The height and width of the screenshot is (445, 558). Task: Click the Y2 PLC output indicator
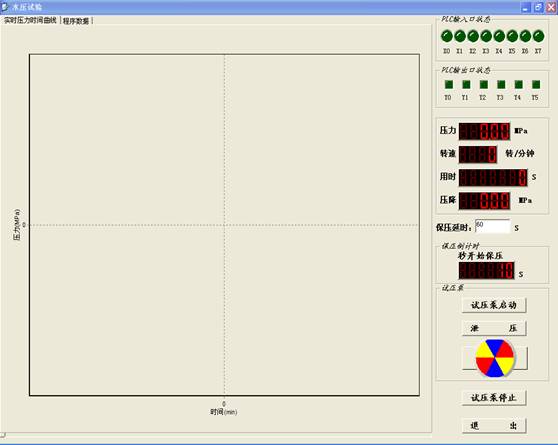click(x=484, y=84)
